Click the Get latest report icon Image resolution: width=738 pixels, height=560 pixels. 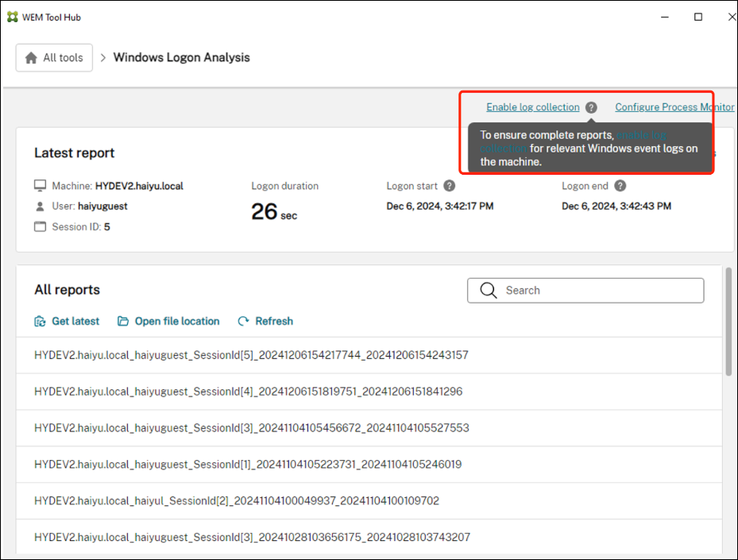[x=40, y=321]
